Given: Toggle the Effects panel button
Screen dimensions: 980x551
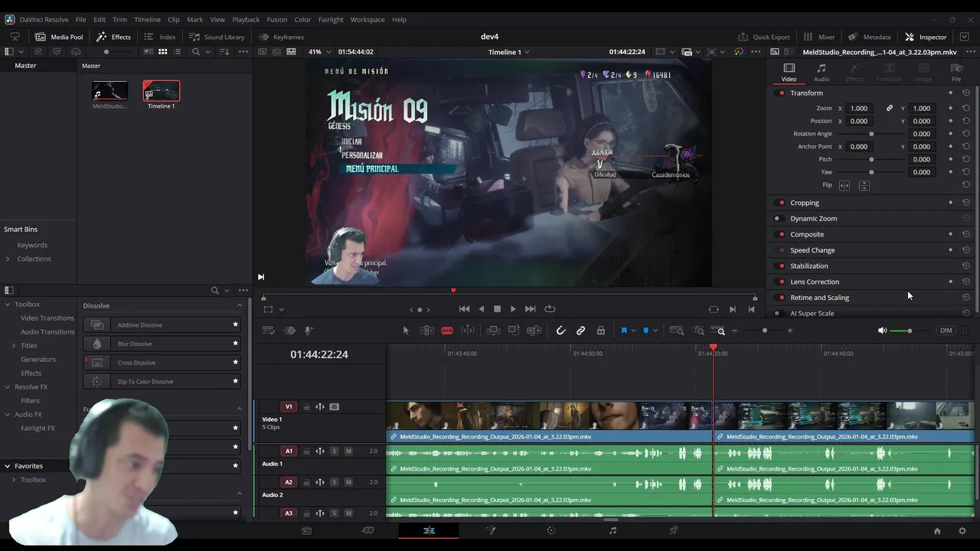Looking at the screenshot, I should tap(113, 37).
